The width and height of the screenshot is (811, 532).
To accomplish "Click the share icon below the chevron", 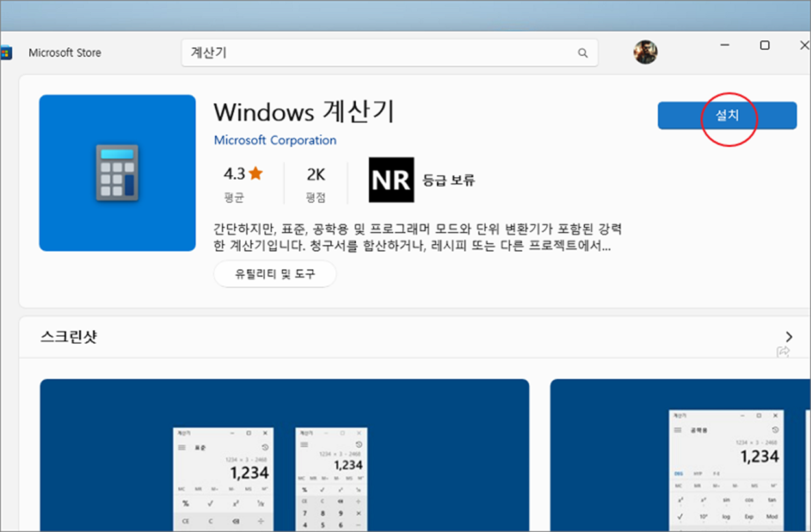I will click(783, 351).
